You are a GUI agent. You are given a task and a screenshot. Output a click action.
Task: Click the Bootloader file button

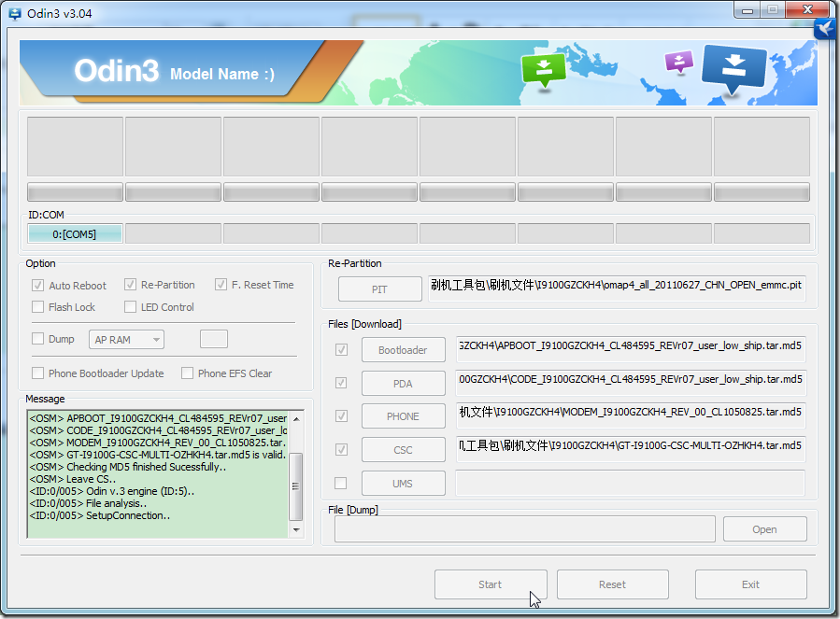[404, 350]
